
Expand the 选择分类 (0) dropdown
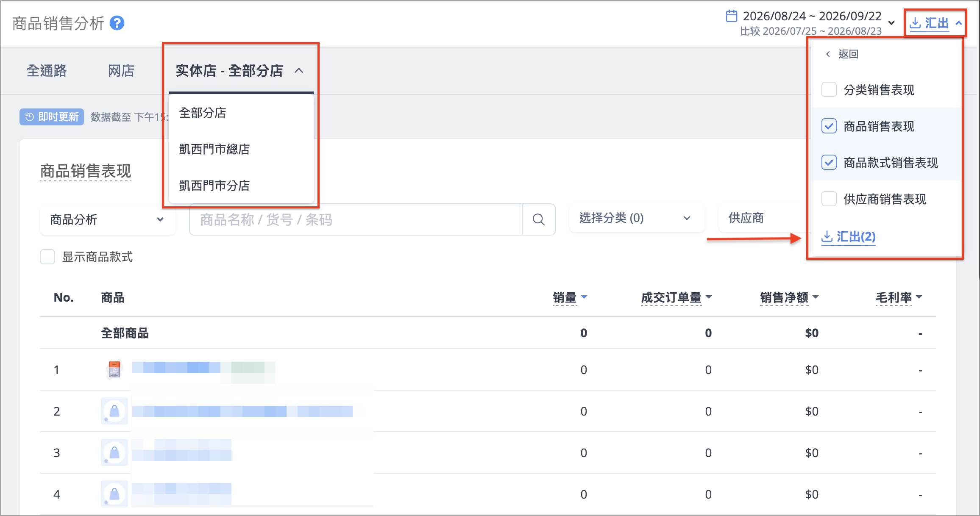tap(637, 218)
